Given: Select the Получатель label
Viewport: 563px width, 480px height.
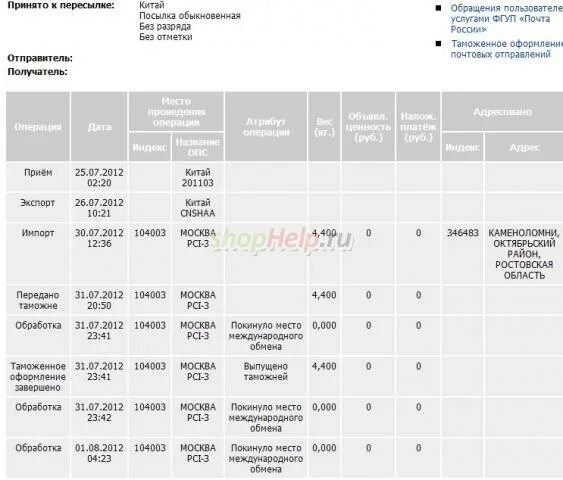Looking at the screenshot, I should tap(37, 72).
